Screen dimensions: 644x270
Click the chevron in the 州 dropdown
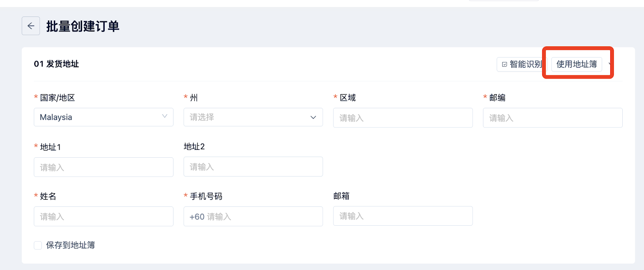click(313, 117)
